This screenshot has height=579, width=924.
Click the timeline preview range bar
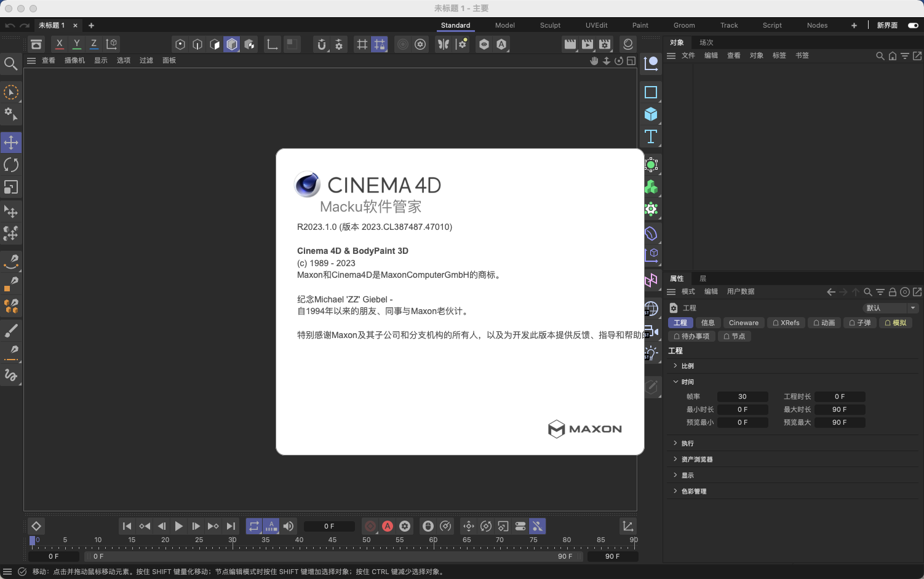tap(332, 556)
